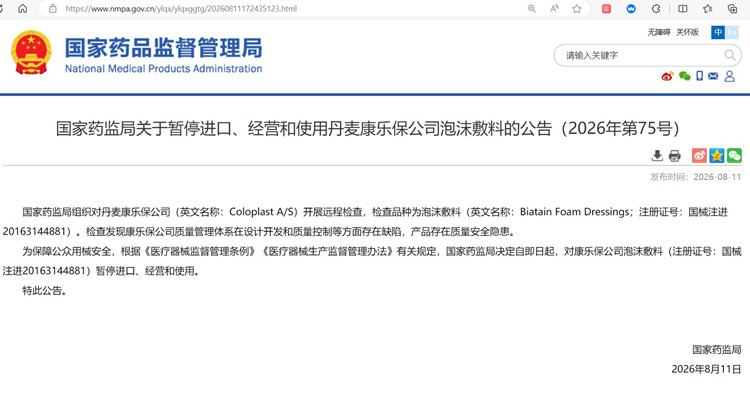Click the National Medical Products Administration text
Screen dimensions: 750x400
[x=164, y=69]
